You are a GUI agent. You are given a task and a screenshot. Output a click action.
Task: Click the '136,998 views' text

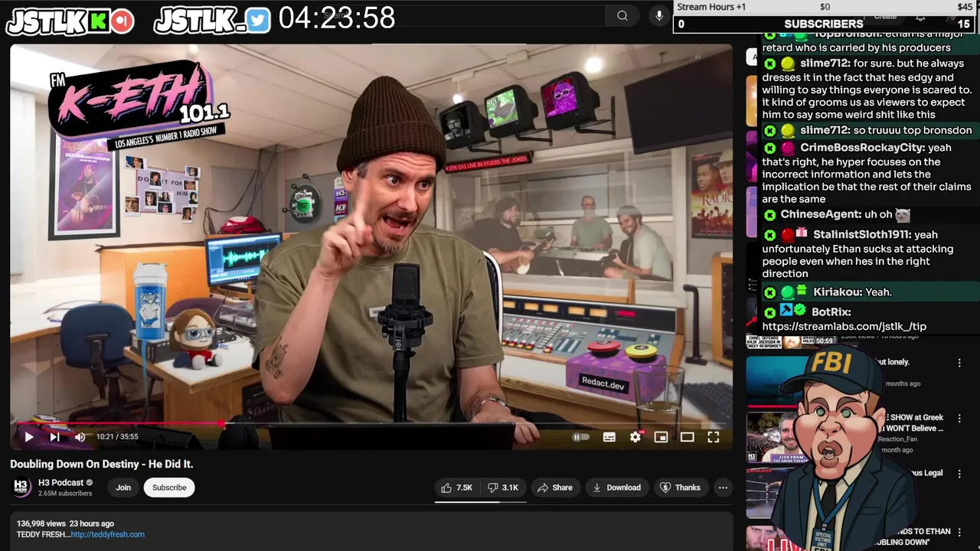pos(41,523)
